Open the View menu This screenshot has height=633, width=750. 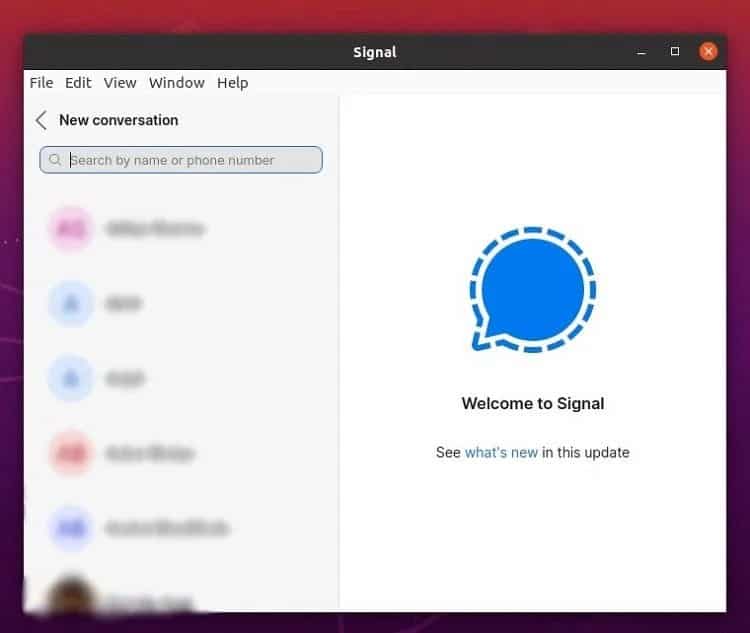click(x=120, y=83)
